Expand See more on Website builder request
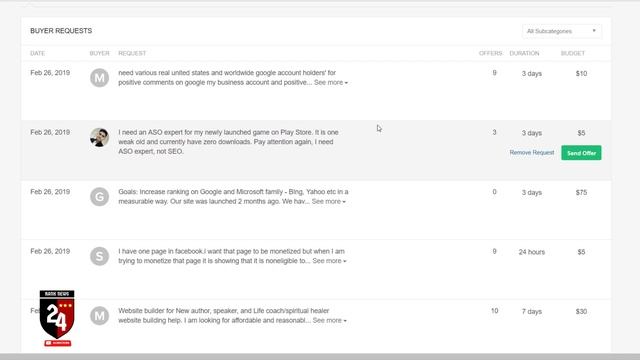Viewport: 640px width, 360px height. coord(329,320)
